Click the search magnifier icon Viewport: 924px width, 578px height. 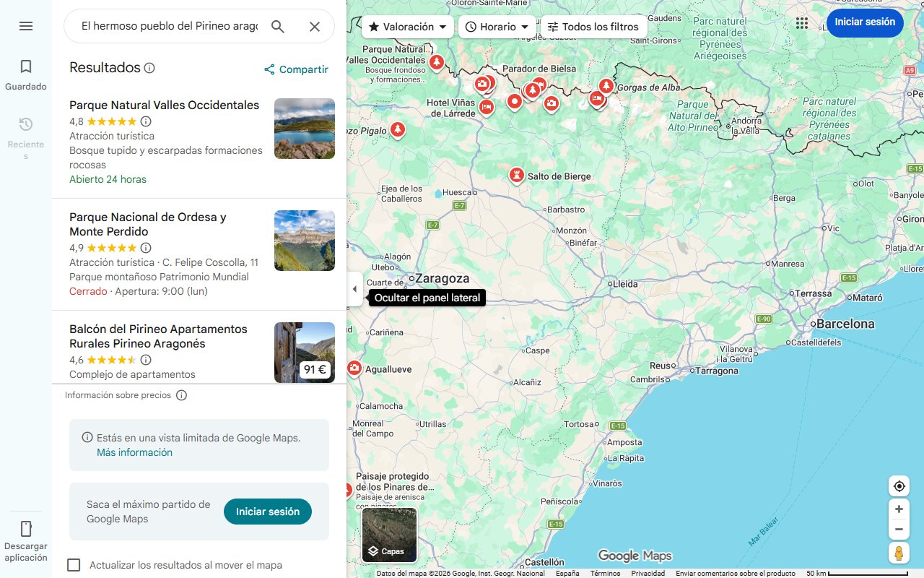coord(278,25)
